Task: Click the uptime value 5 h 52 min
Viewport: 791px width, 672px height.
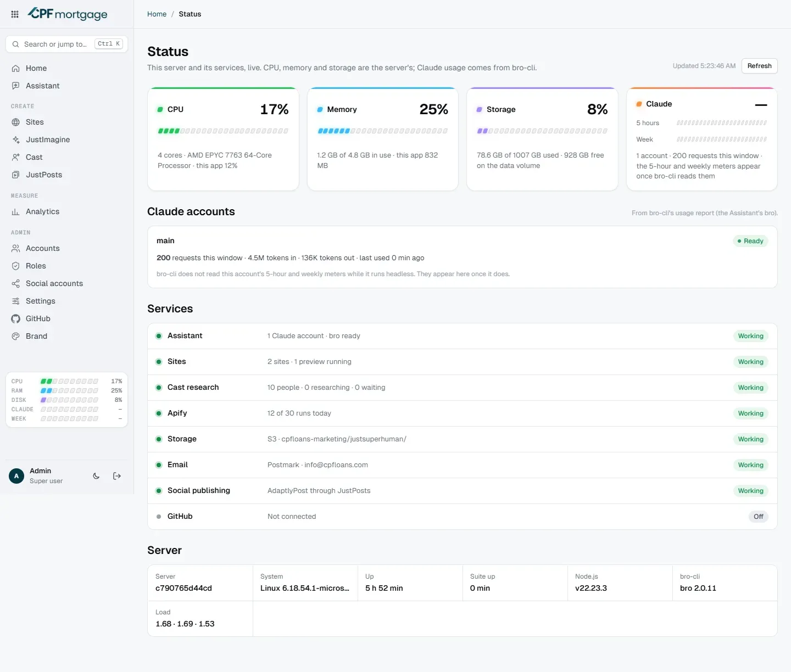Action: point(384,588)
